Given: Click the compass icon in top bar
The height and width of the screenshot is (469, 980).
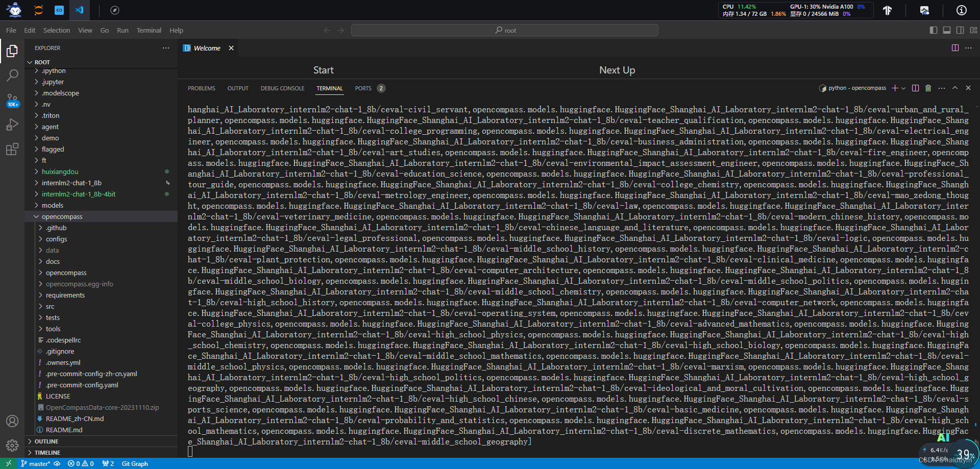Looking at the screenshot, I should (x=115, y=10).
